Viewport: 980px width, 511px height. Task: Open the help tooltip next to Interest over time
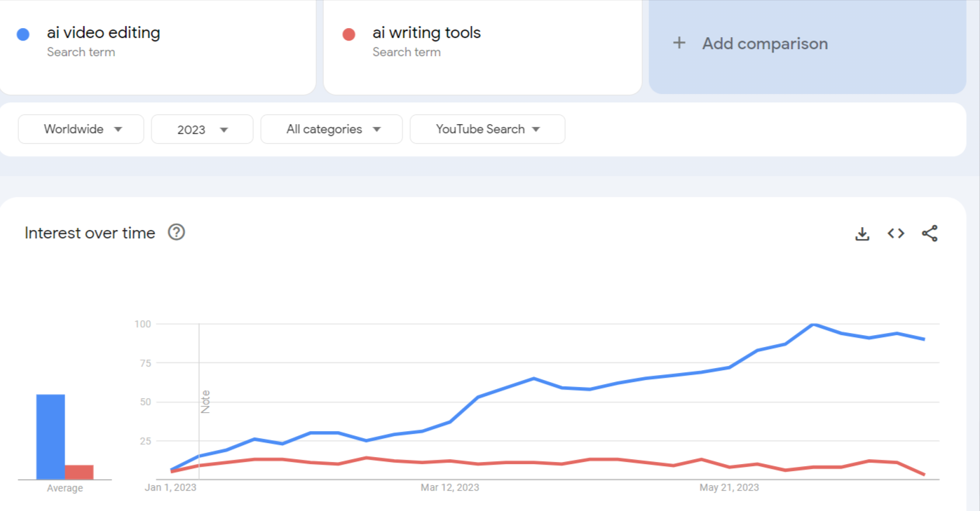[x=177, y=232]
